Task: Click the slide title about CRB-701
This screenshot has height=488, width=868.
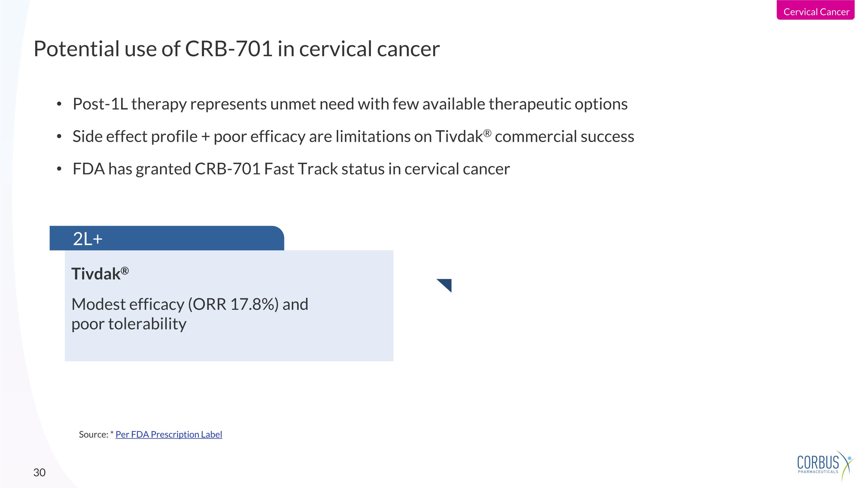Action: [237, 49]
